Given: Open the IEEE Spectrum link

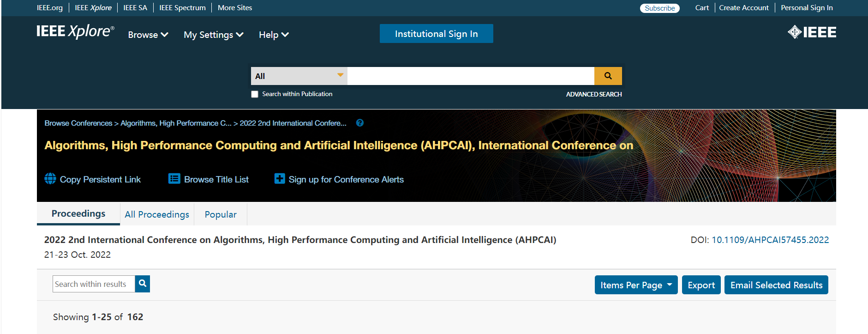Looking at the screenshot, I should (182, 8).
